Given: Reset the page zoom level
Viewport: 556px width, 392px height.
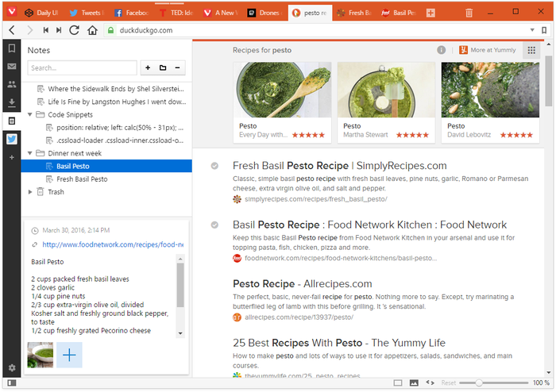Looking at the screenshot, I should click(448, 382).
